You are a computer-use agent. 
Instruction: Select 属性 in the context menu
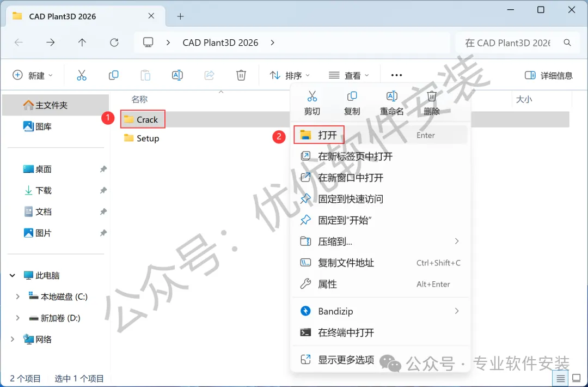coord(380,284)
